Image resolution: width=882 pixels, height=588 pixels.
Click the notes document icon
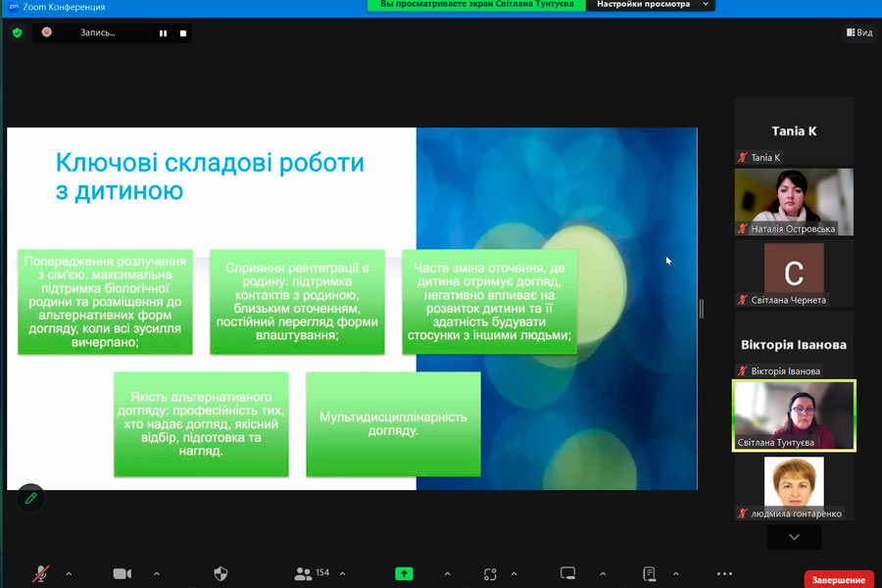click(x=649, y=573)
